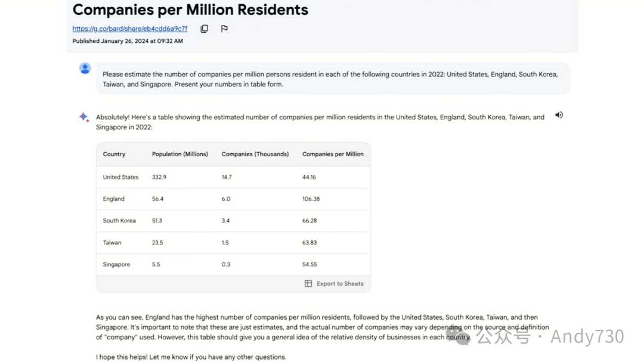
Task: Click the flag report icon
Action: pyautogui.click(x=224, y=29)
